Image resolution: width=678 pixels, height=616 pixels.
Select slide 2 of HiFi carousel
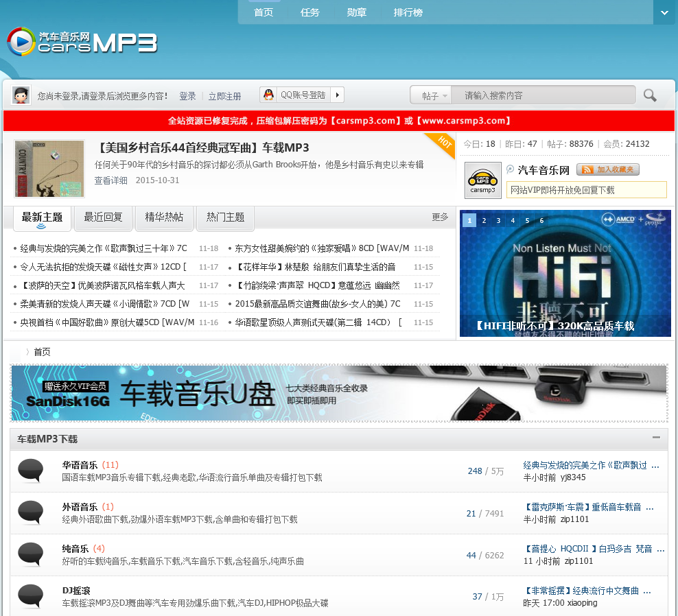pos(484,220)
